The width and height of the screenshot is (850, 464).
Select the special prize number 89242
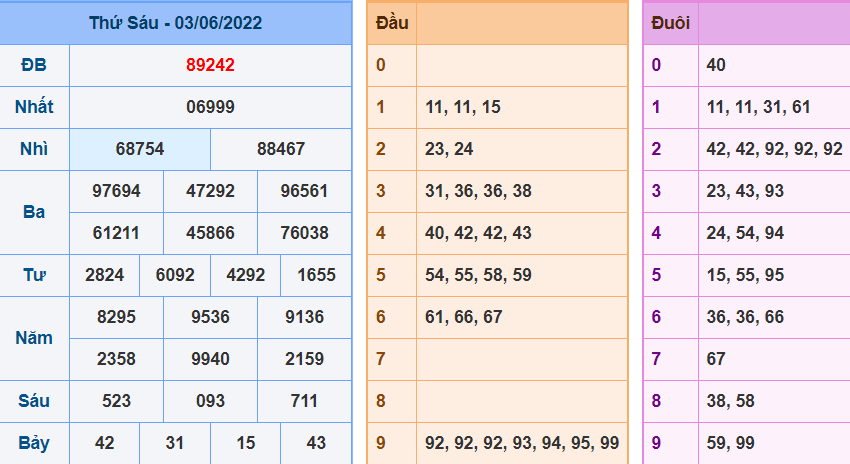(x=210, y=65)
